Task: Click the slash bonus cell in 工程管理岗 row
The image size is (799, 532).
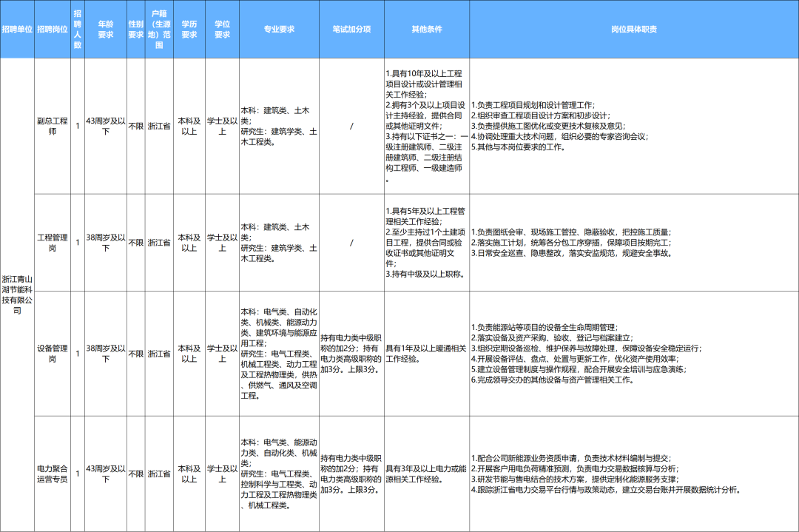Action: [x=351, y=243]
